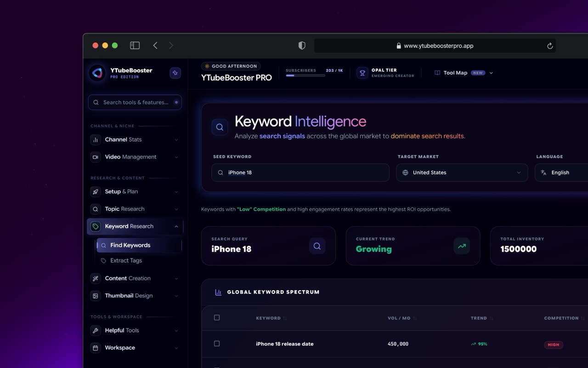This screenshot has width=588, height=368.
Task: Reload the page with the refresh icon
Action: [x=549, y=46]
